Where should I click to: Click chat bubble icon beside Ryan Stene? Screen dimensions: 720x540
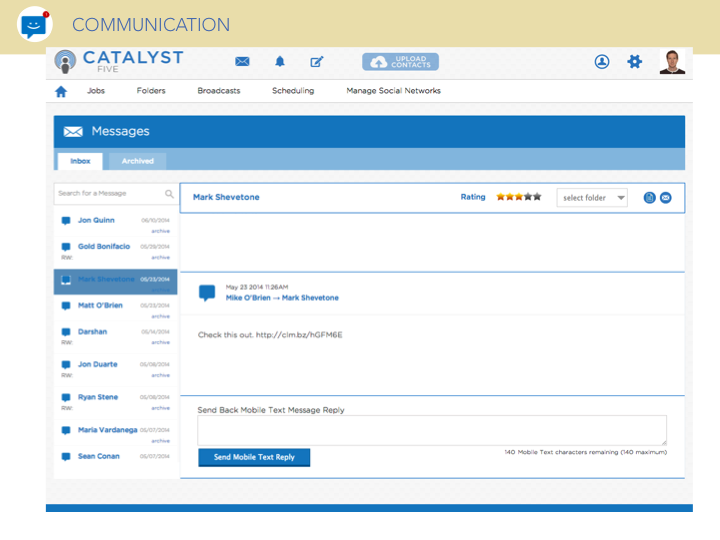[x=66, y=397]
